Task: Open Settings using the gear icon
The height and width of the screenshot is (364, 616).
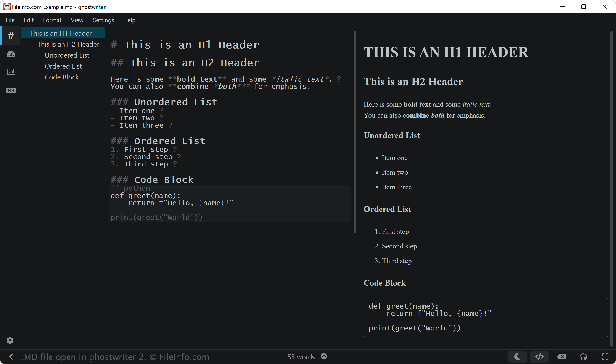Action: (10, 340)
